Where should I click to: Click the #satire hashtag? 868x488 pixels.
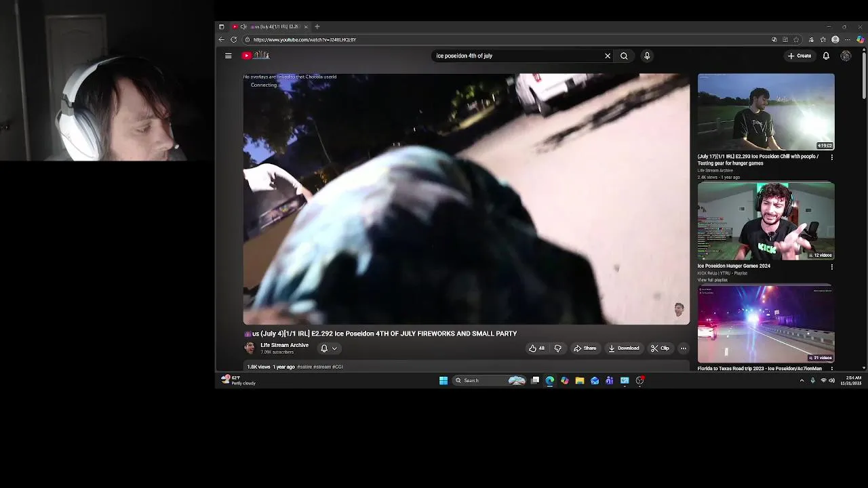(x=304, y=367)
